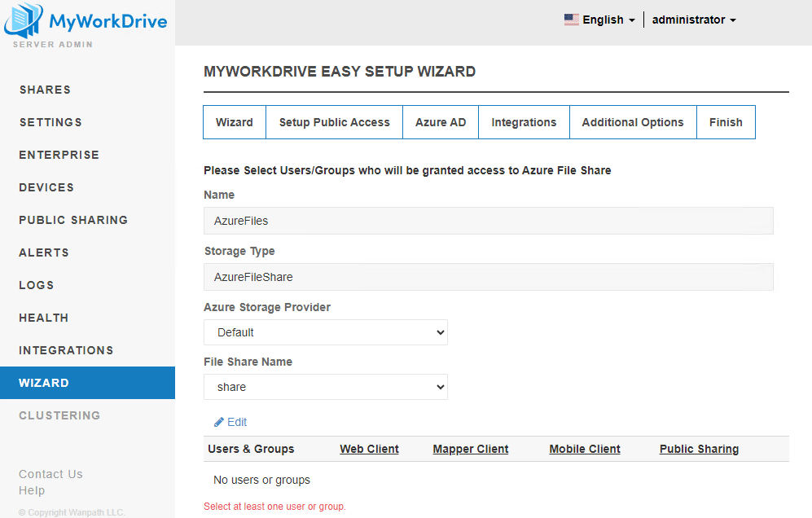Go to the PUBLIC SHARING page
This screenshot has width=812, height=518.
coord(73,220)
